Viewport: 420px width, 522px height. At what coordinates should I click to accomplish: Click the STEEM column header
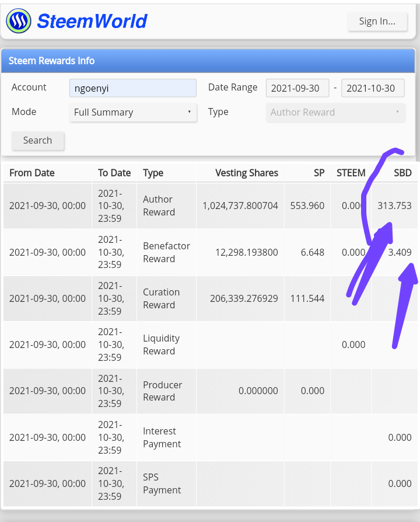[351, 173]
